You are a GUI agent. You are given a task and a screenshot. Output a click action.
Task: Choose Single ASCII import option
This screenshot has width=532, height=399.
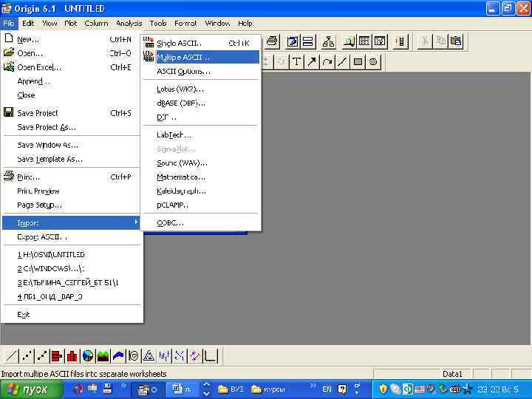coord(201,43)
